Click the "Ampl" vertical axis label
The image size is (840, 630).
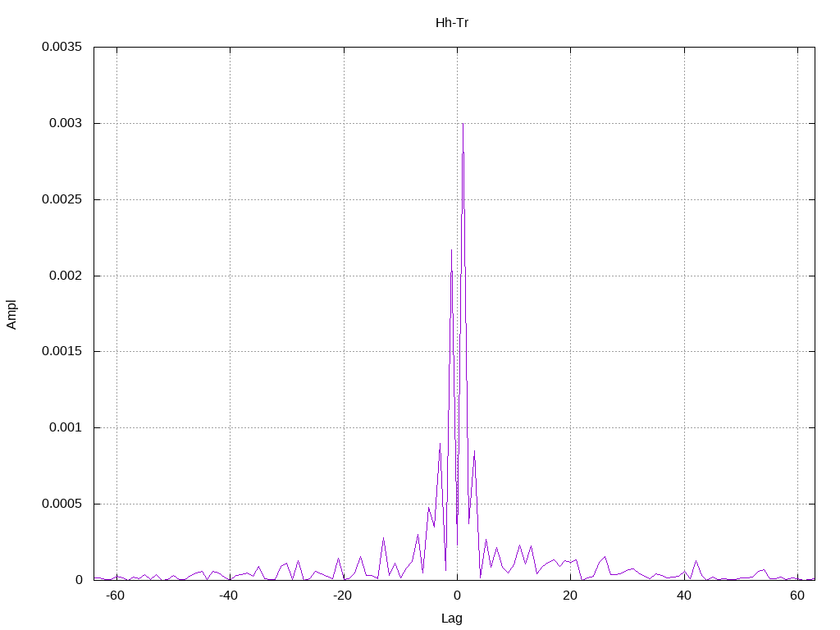point(11,314)
